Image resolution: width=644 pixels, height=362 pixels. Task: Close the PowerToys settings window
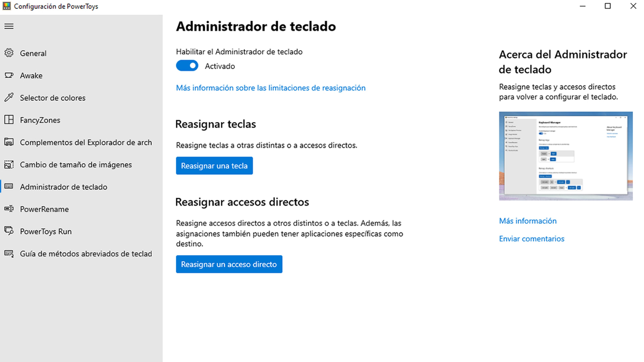click(x=633, y=6)
